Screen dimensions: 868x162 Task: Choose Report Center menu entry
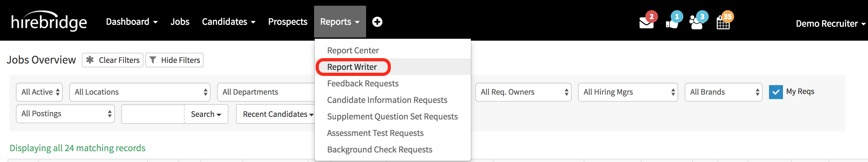click(352, 50)
